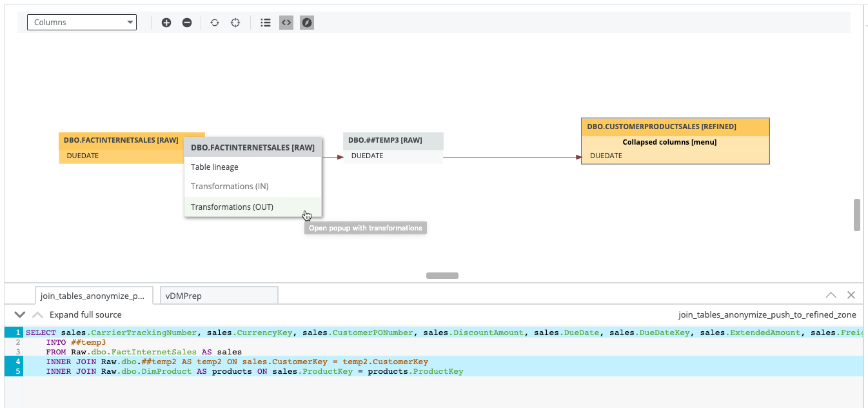Choose Transformations (OUT) menu entry
Viewport: 868px width, 408px height.
pos(232,207)
